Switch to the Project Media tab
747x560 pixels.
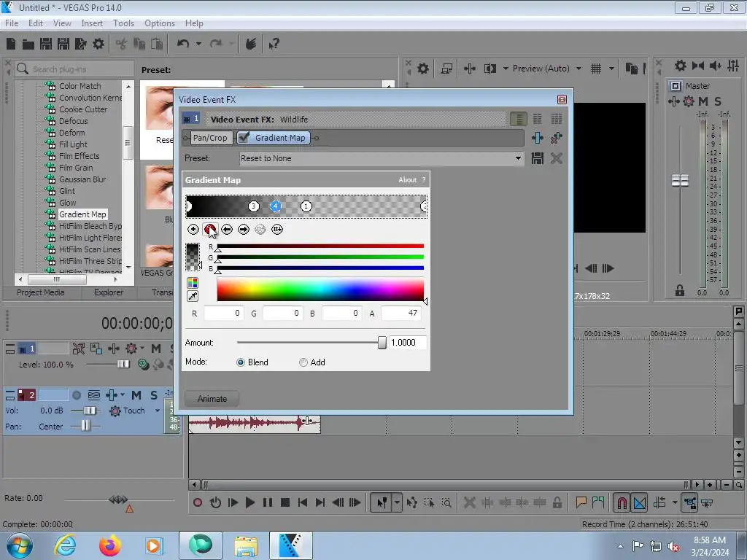pyautogui.click(x=41, y=292)
